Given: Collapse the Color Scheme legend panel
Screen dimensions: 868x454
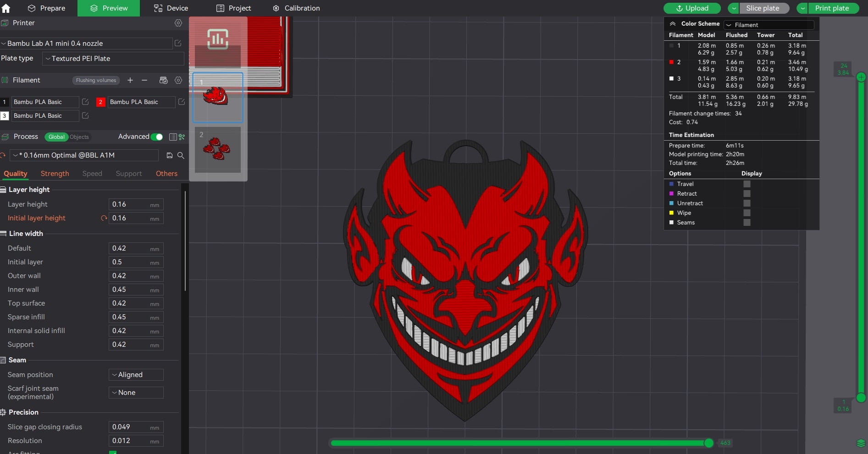Looking at the screenshot, I should pyautogui.click(x=673, y=24).
